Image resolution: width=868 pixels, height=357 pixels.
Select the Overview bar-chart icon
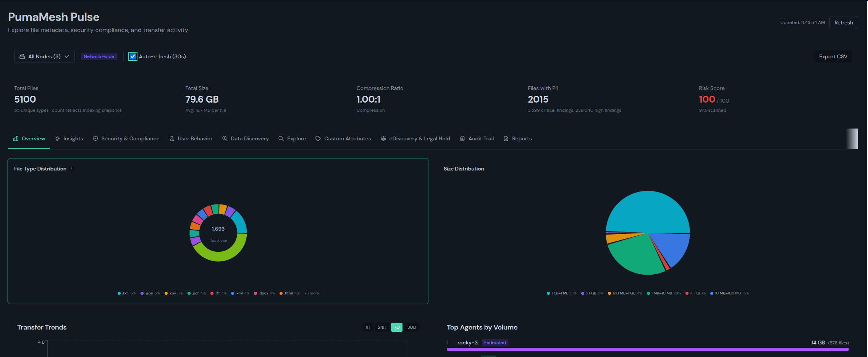pyautogui.click(x=16, y=138)
